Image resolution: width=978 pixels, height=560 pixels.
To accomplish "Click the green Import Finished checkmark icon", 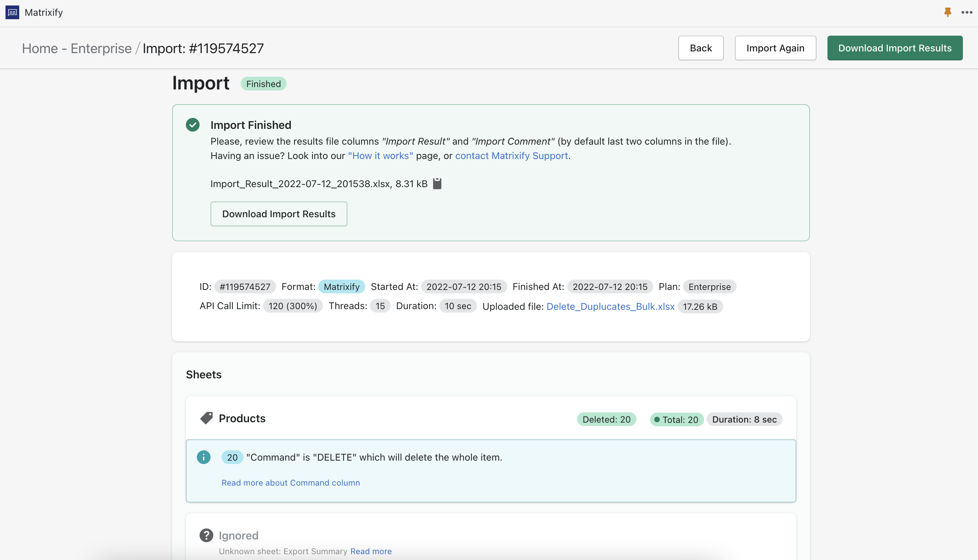I will coord(192,125).
